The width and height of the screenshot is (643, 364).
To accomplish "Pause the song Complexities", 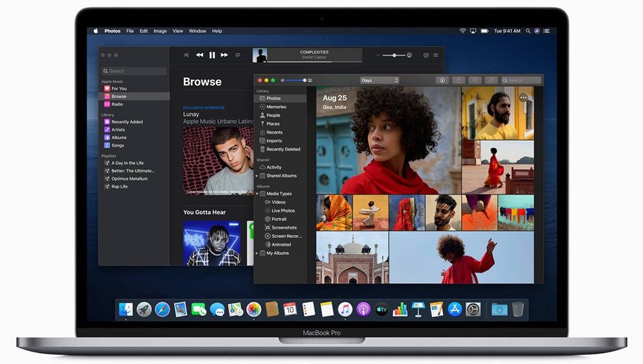I will [x=212, y=55].
